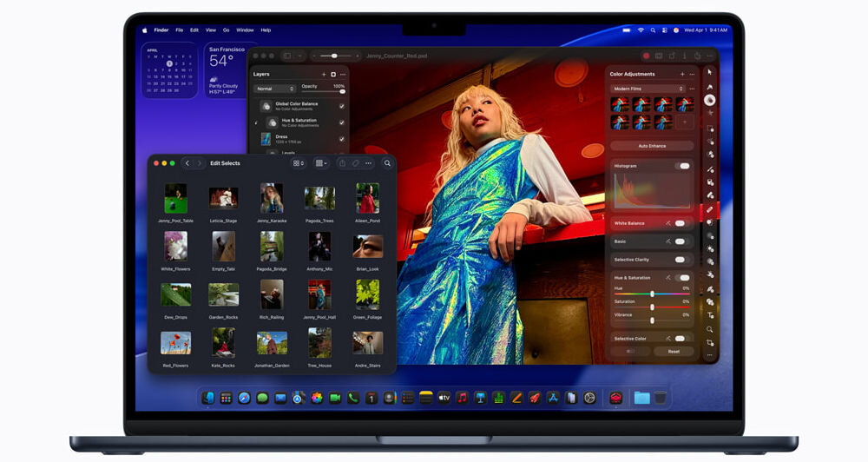Adjust the Hue slider handle
The image size is (868, 462).
pos(652,294)
